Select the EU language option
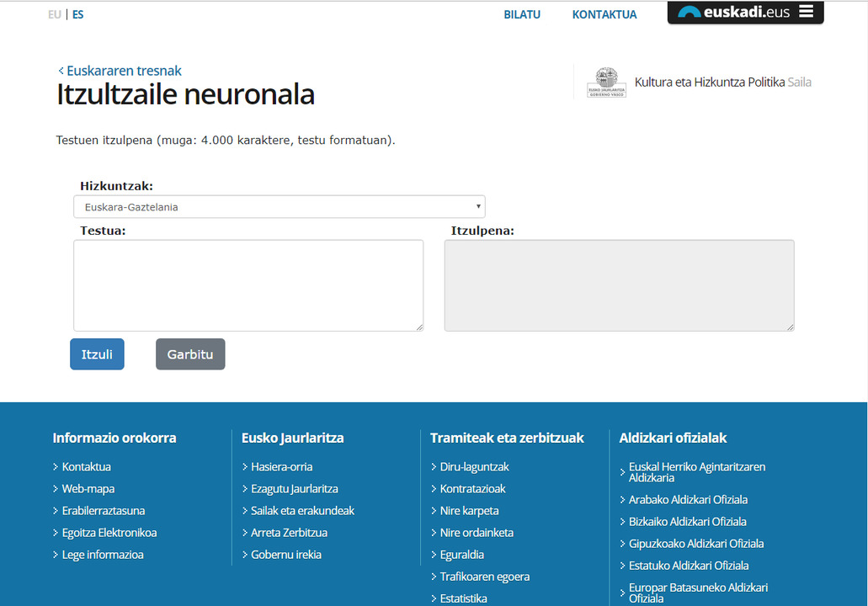The height and width of the screenshot is (606, 868). click(55, 14)
